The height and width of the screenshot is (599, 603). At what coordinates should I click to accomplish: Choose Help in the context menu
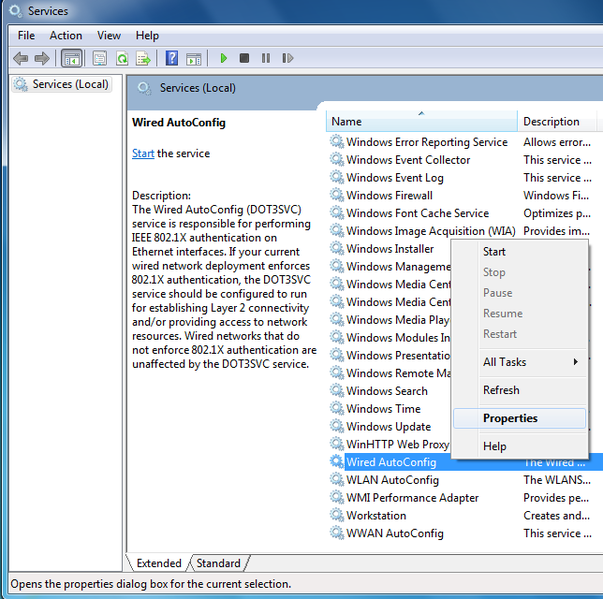pos(520,446)
